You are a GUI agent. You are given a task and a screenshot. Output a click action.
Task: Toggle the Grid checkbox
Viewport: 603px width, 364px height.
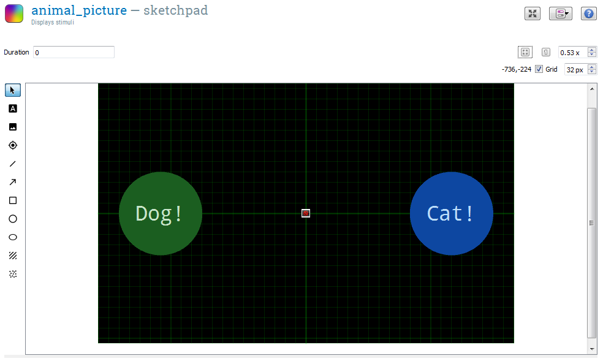539,69
